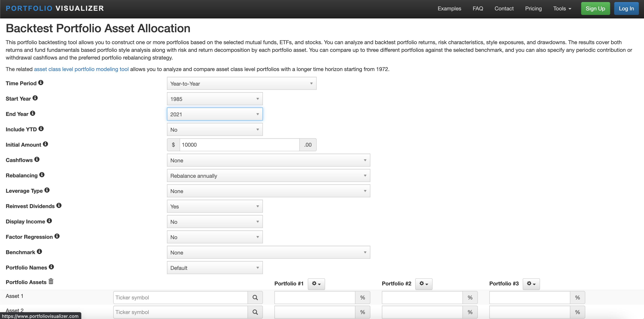Click the Cashflows info icon
Viewport: 644px width, 319px height.
(x=37, y=159)
